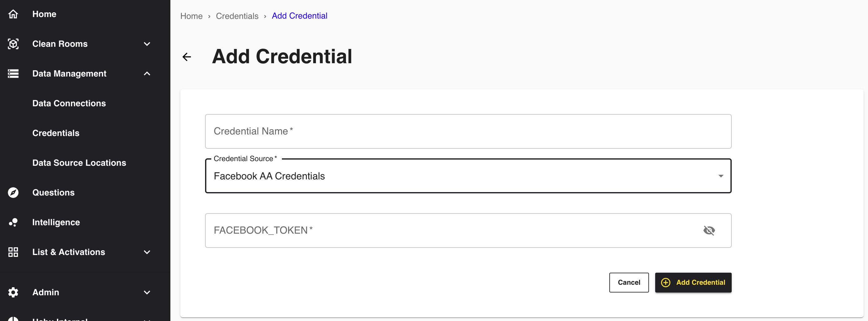Click the yellow Add Credential button
Screen dimensions: 868x321
(x=693, y=282)
